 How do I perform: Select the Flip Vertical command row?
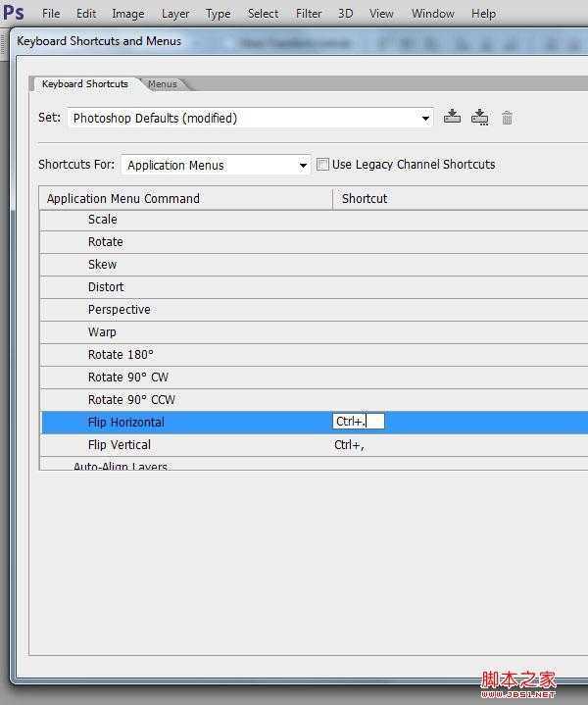coord(314,445)
